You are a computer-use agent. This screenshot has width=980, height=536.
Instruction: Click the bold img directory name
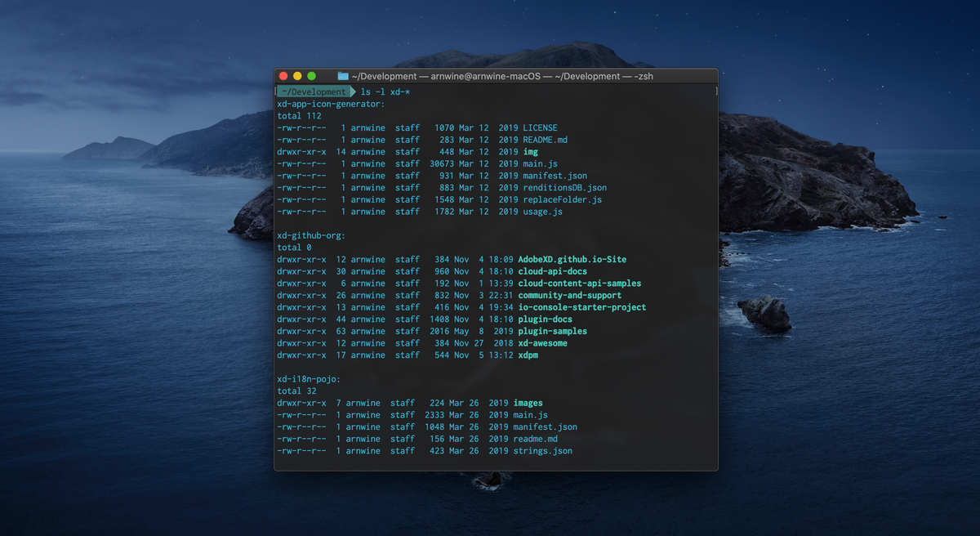point(530,152)
